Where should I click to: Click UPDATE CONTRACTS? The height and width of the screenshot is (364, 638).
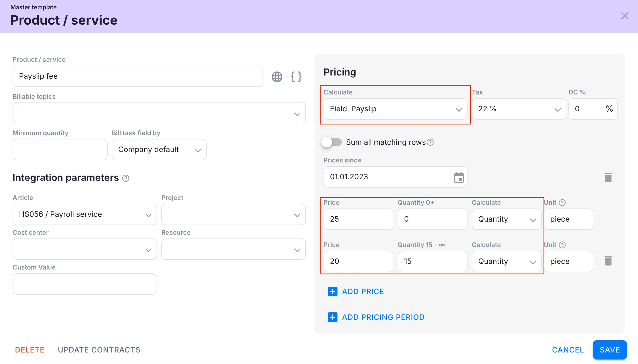99,350
